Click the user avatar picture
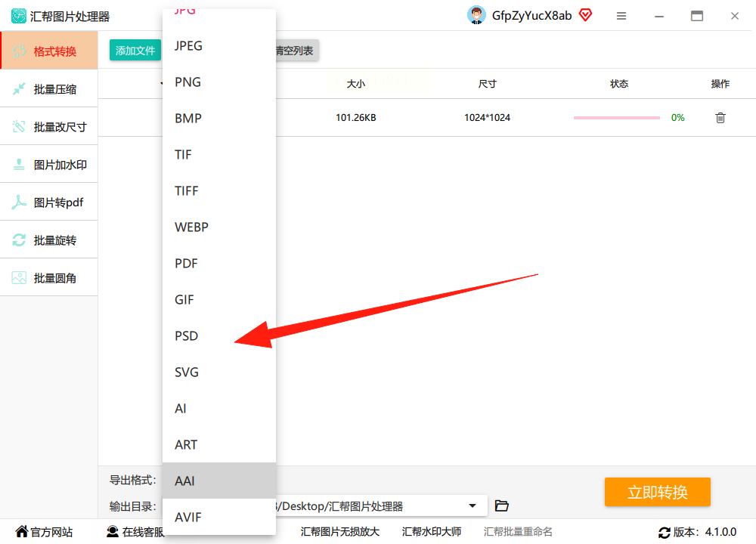Viewport: 756px width, 544px height. tap(476, 15)
